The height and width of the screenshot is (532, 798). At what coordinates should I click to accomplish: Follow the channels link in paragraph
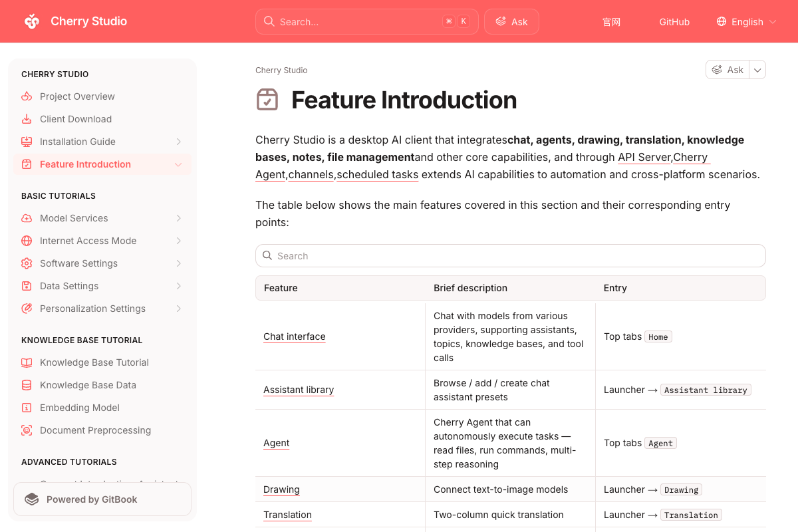click(x=311, y=174)
